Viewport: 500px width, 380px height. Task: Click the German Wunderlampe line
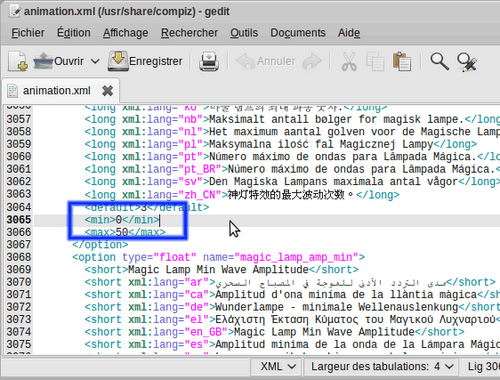[x=292, y=307]
